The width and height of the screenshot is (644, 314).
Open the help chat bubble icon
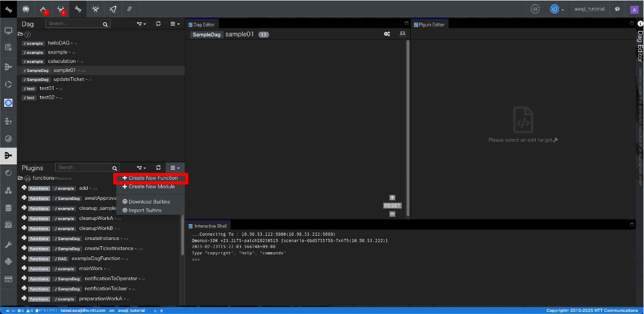(x=617, y=9)
